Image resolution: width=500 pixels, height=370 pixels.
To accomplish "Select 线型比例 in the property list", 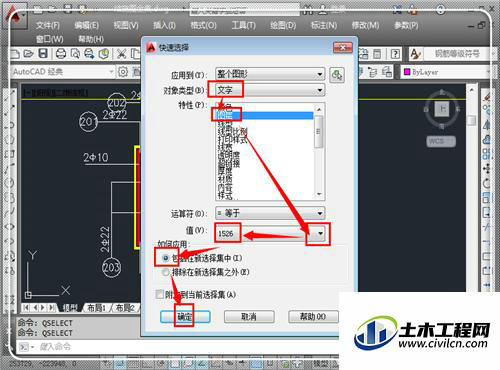I will pyautogui.click(x=233, y=131).
